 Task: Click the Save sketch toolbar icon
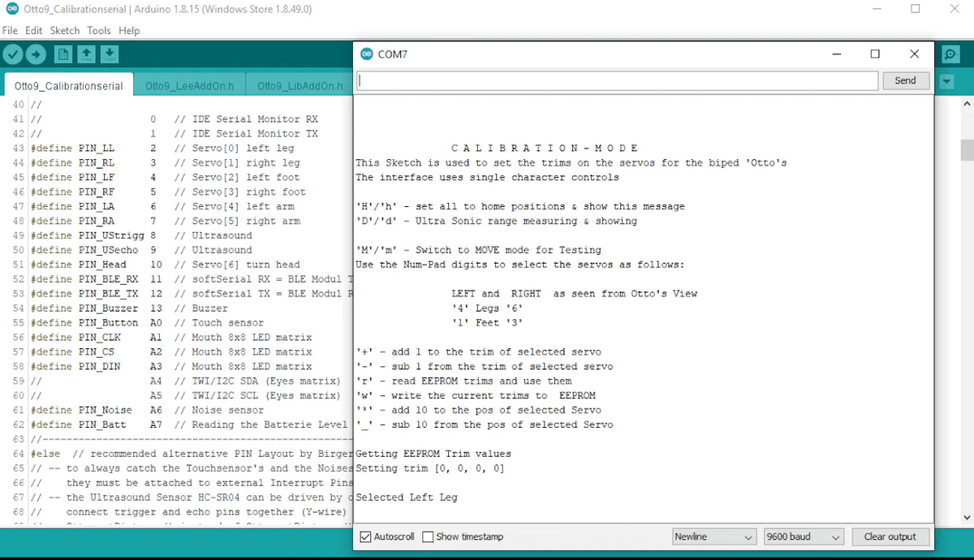click(110, 54)
